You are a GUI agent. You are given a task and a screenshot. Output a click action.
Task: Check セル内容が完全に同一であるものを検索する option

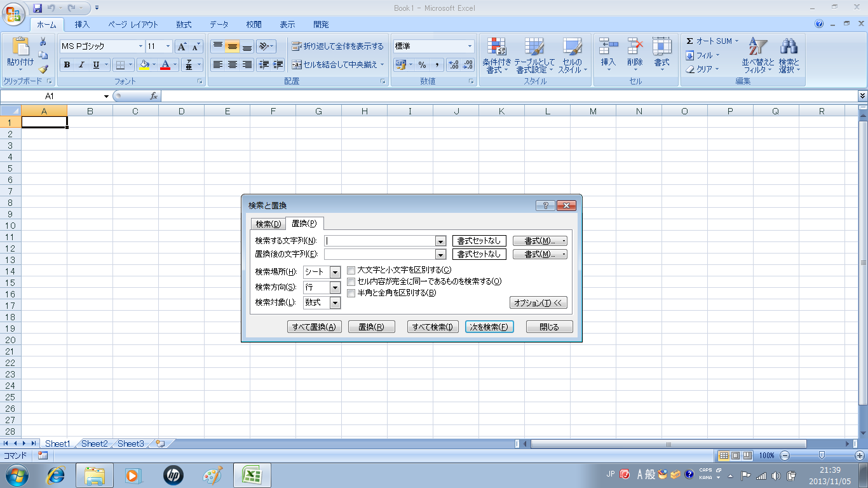(351, 281)
